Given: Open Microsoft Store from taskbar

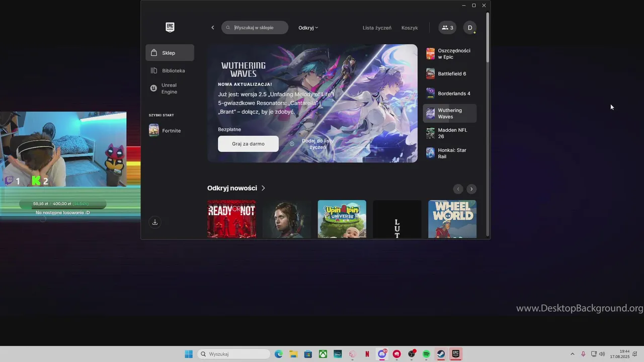Looking at the screenshot, I should [308, 354].
